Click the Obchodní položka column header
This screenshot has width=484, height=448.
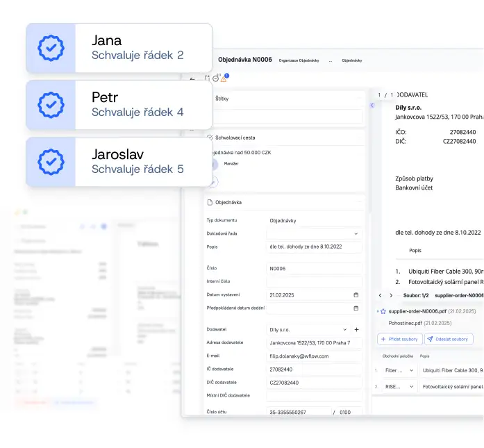[x=398, y=356]
